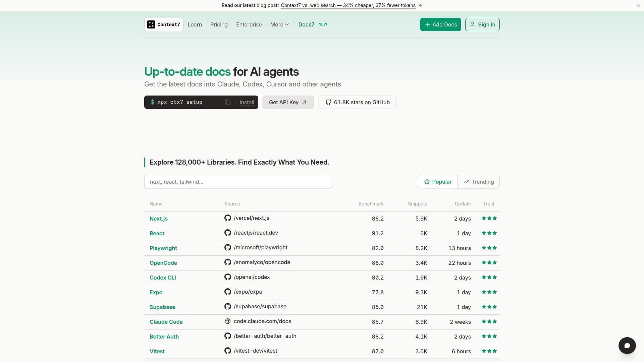The image size is (644, 362).
Task: Click the globe icon beside code.claude.com/docs
Action: (228, 321)
